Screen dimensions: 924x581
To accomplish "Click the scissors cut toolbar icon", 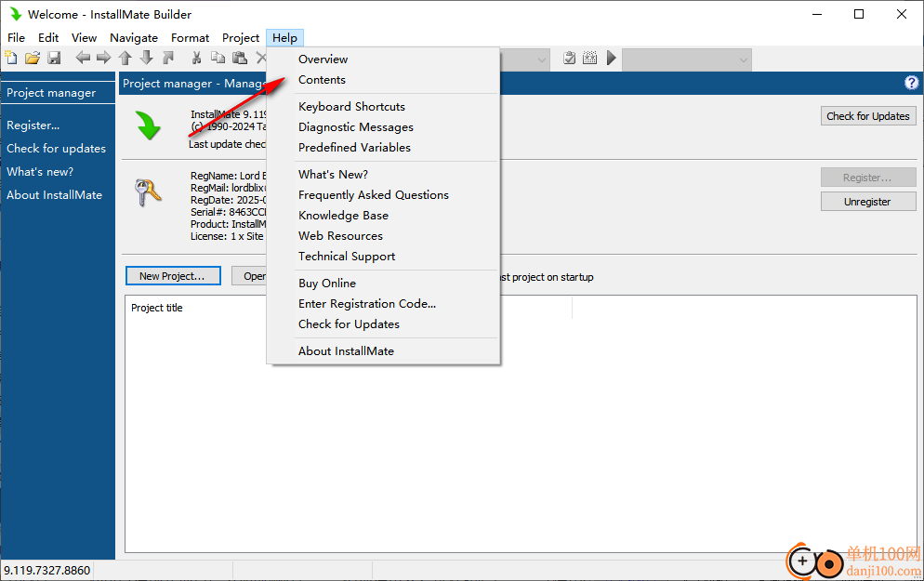I will click(x=197, y=58).
